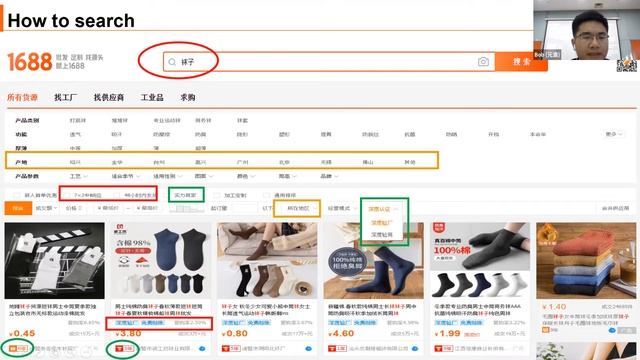Image resolution: width=640 pixels, height=360 pixels.
Task: Open the ¥0.45 product image
Action: 55,260
